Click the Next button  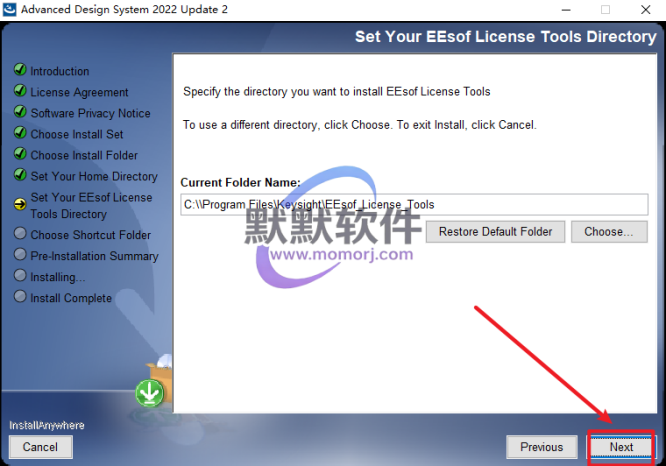(x=621, y=447)
